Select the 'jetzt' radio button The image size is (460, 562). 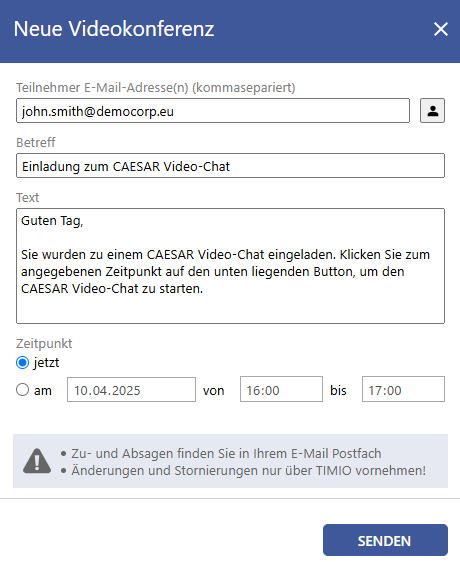[x=23, y=363]
